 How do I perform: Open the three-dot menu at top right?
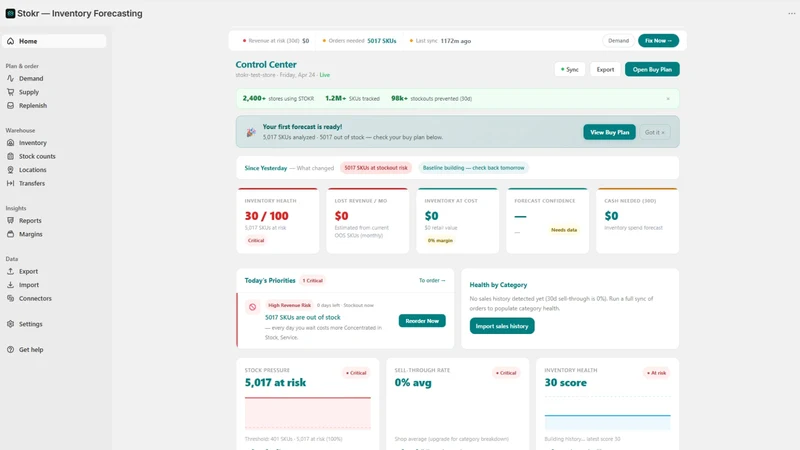click(791, 13)
